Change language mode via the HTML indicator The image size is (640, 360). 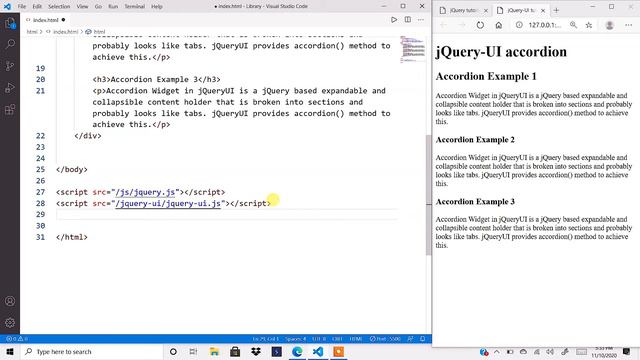coord(356,339)
